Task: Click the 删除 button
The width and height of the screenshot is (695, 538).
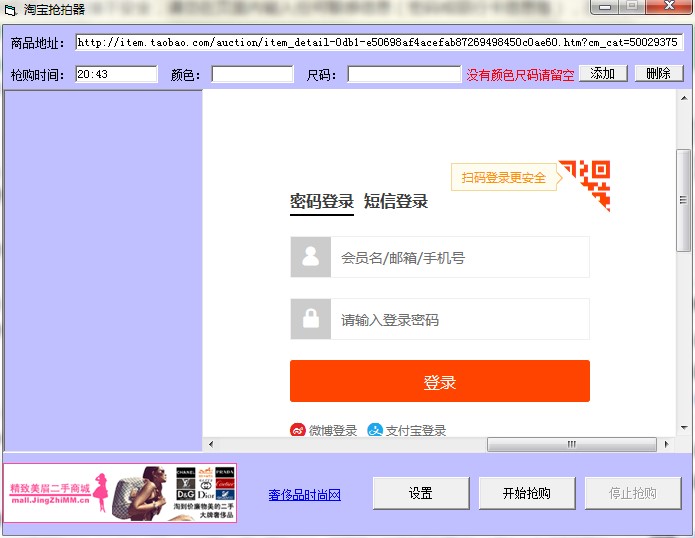Action: coord(659,74)
